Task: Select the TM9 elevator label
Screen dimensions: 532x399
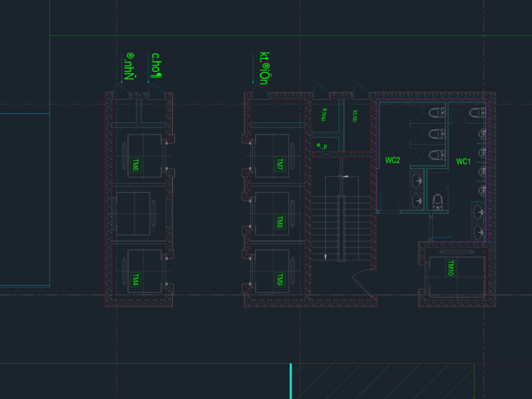Action: [x=279, y=279]
